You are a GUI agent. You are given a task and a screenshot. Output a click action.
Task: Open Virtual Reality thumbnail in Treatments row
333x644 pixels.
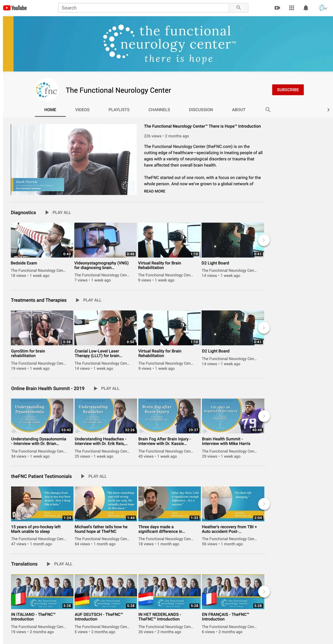click(x=169, y=328)
